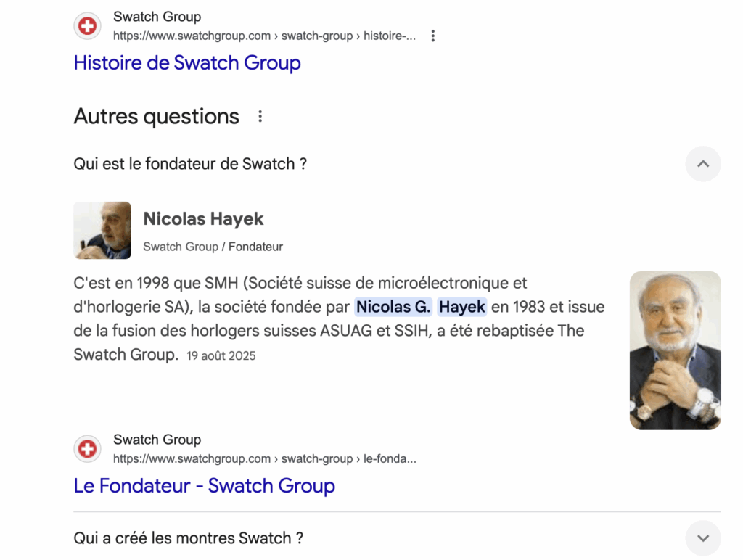
Task: Click the 'Swatch Group / Fondateur' subtitle
Action: coord(213,247)
